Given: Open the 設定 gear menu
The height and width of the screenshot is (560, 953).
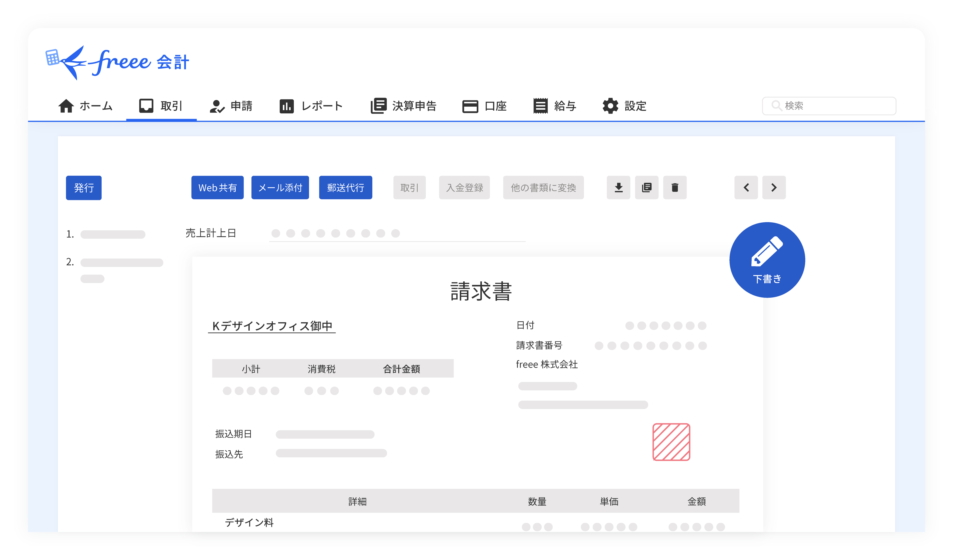Looking at the screenshot, I should click(x=624, y=106).
